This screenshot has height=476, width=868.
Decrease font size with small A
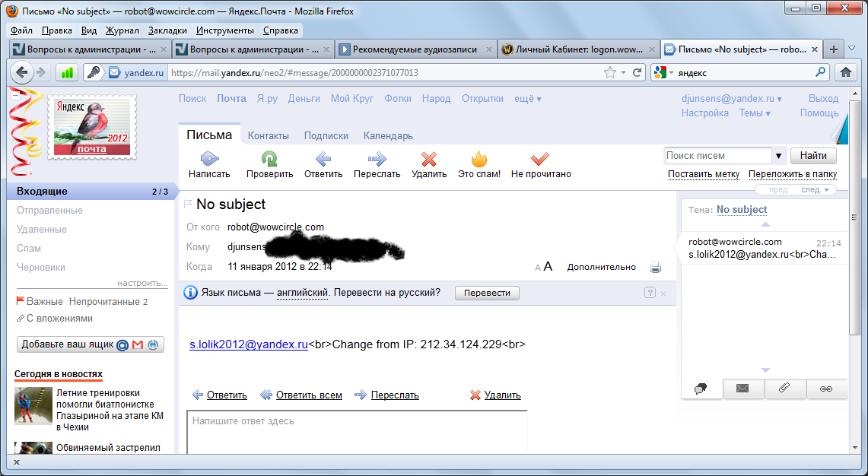pyautogui.click(x=538, y=268)
